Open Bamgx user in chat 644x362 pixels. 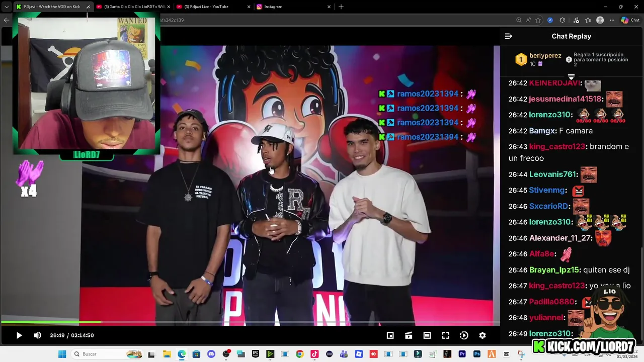point(543,131)
